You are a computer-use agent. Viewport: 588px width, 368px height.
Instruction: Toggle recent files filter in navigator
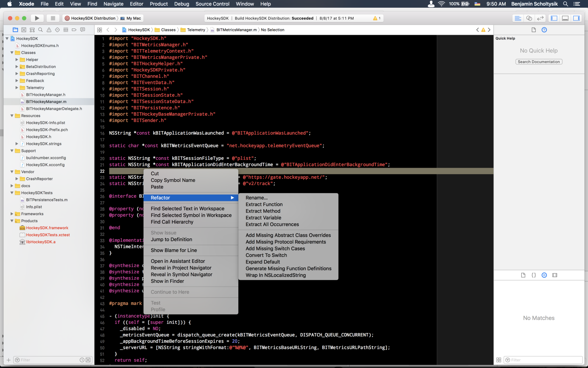82,360
